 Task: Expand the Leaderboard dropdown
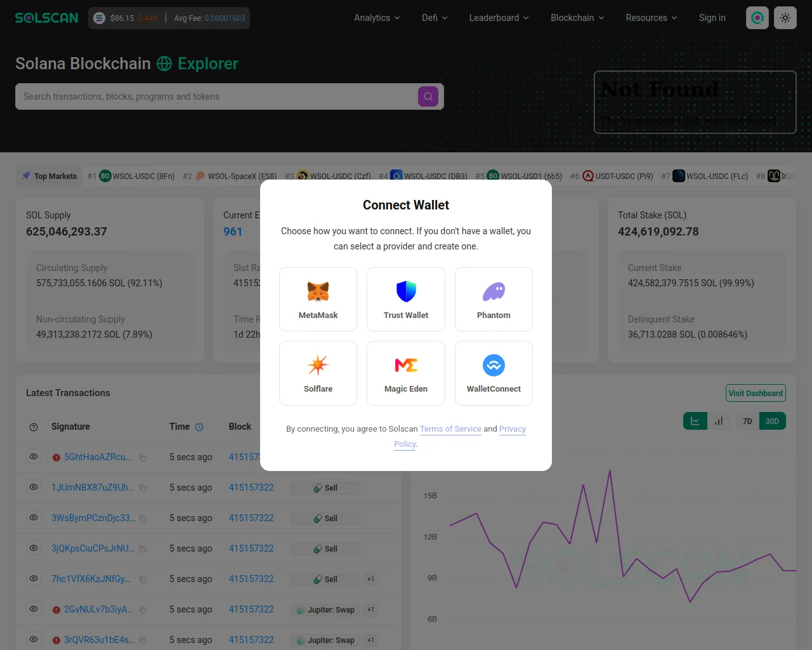pos(499,18)
